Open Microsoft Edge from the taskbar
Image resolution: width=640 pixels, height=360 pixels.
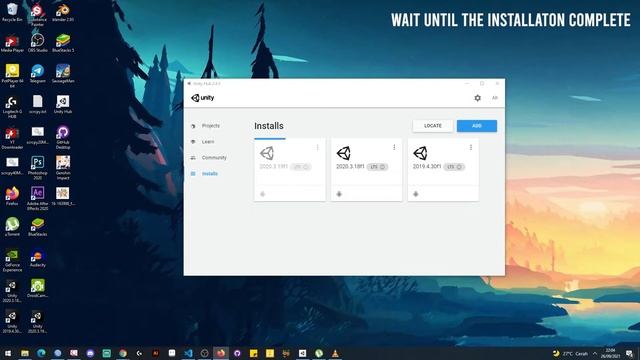coord(41,353)
